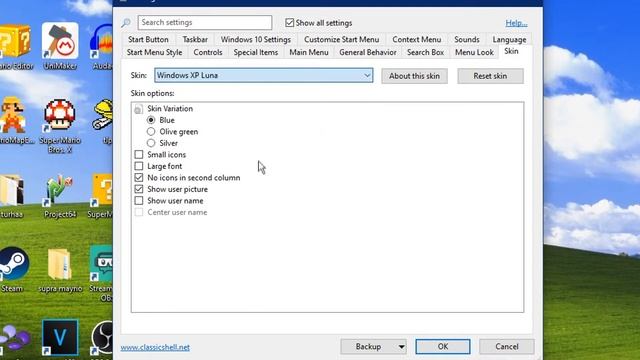Viewport: 640px width, 360px height.
Task: Confirm with the OK button
Action: (443, 347)
